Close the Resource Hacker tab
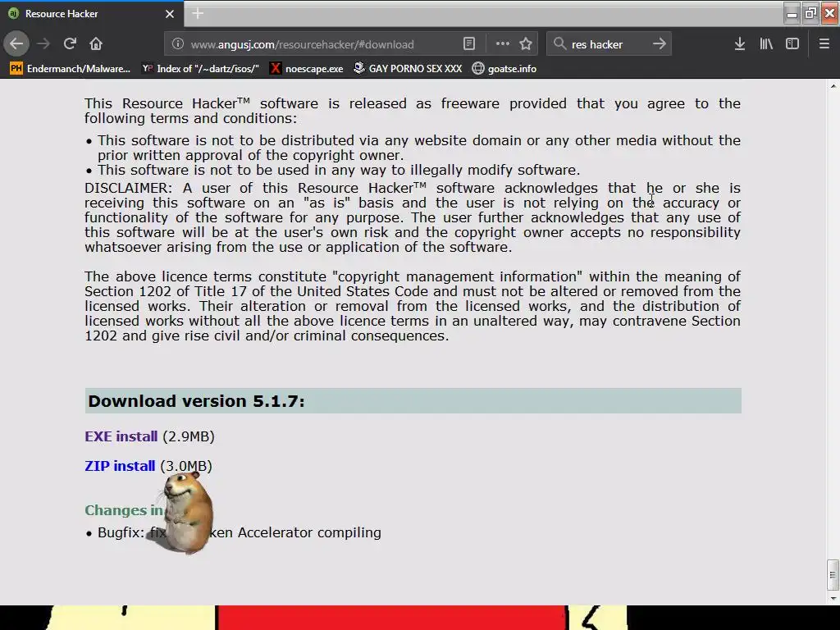The height and width of the screenshot is (630, 840). (170, 14)
